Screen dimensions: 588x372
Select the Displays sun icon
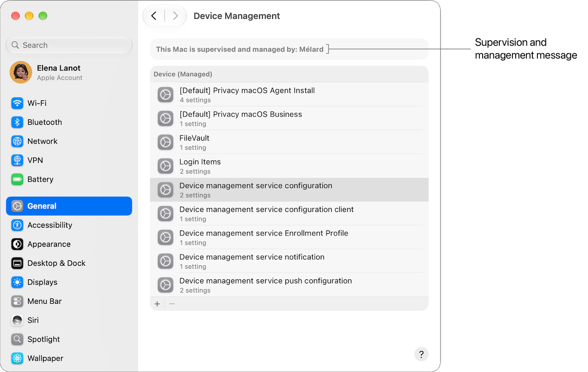17,282
